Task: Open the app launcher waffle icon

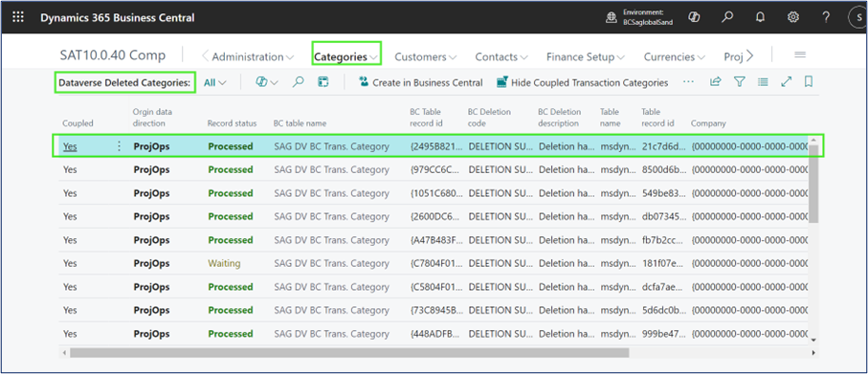Action: (x=18, y=17)
